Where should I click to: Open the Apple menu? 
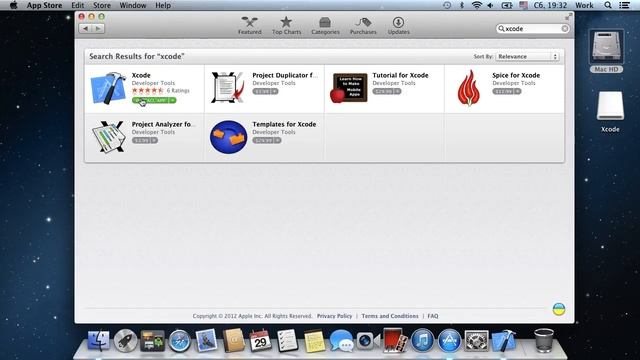(13, 5)
